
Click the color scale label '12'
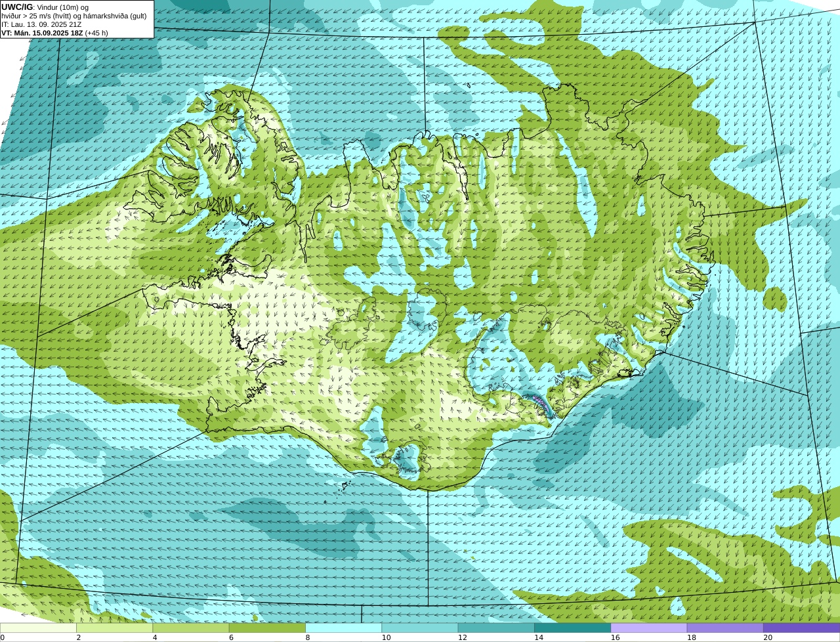(x=463, y=637)
